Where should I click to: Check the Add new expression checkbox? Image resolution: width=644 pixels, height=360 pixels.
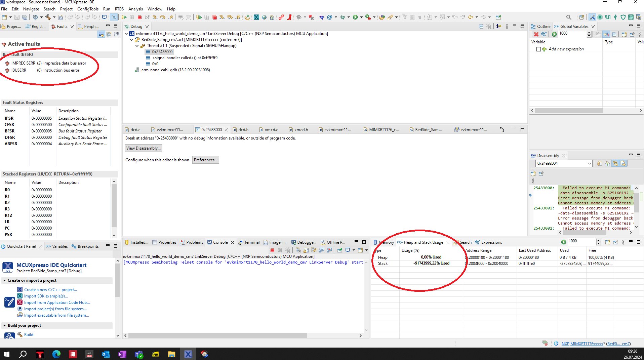click(539, 49)
